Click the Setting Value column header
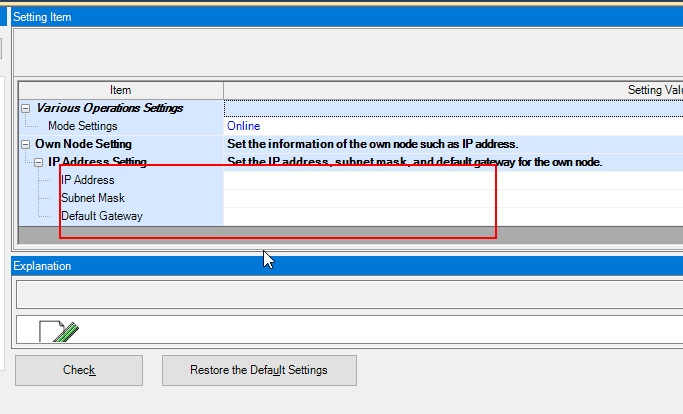Screen dimensions: 683x414 pos(453,90)
